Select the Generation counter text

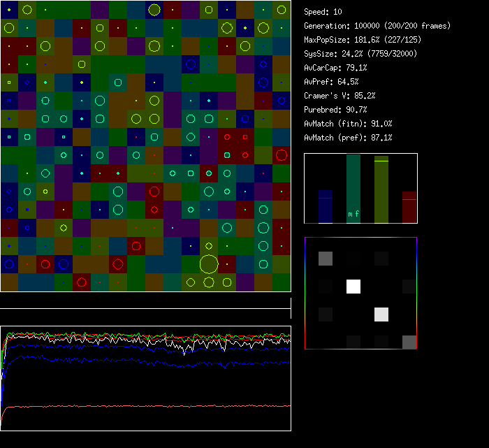pyautogui.click(x=377, y=26)
